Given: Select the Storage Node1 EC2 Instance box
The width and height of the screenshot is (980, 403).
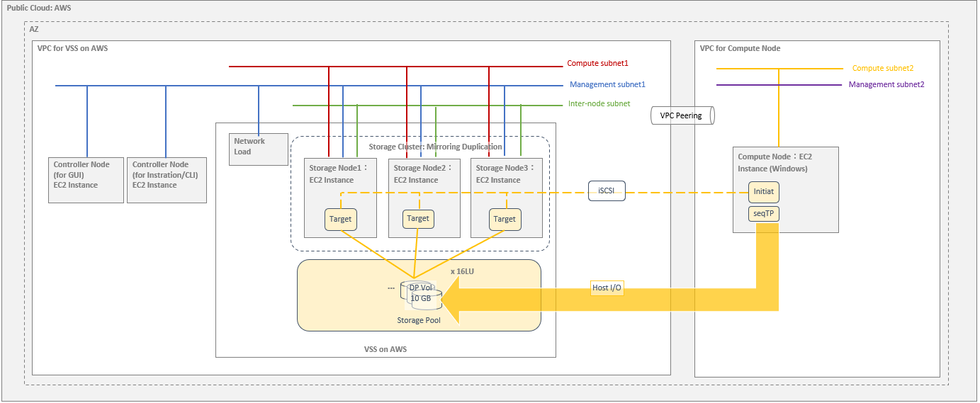Looking at the screenshot, I should (340, 198).
